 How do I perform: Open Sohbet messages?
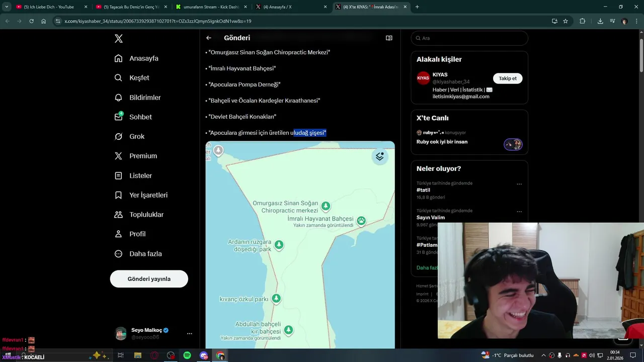pyautogui.click(x=133, y=117)
